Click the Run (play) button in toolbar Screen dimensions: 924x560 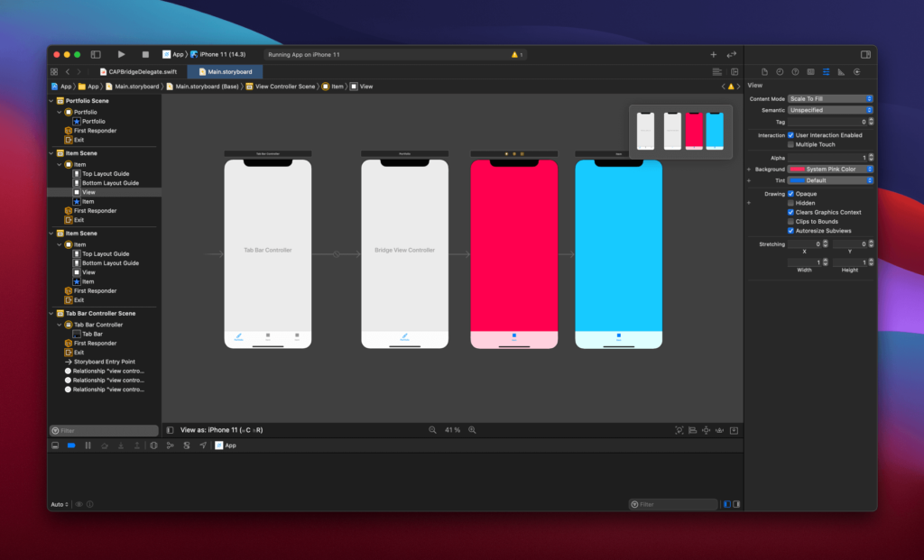[121, 55]
